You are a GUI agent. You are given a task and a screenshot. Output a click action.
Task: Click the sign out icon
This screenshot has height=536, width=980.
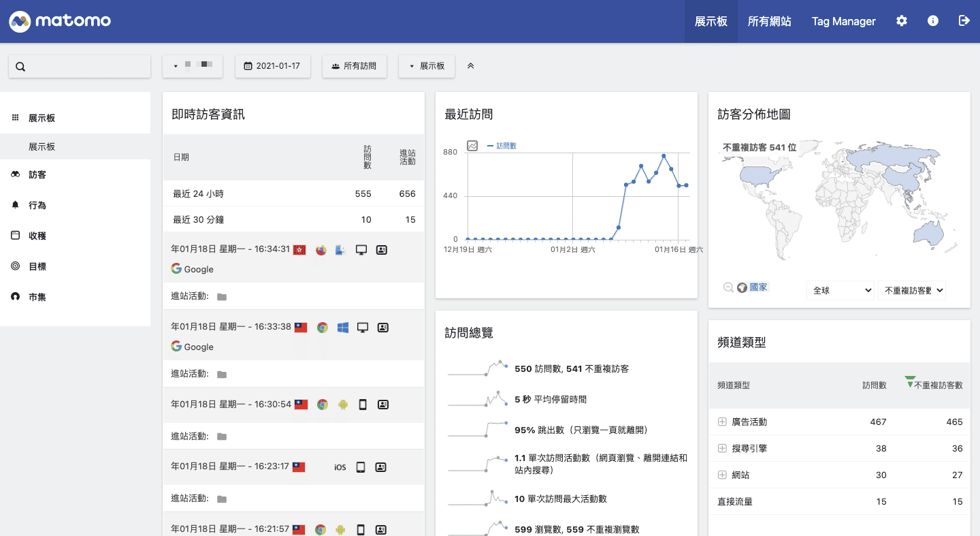(964, 21)
